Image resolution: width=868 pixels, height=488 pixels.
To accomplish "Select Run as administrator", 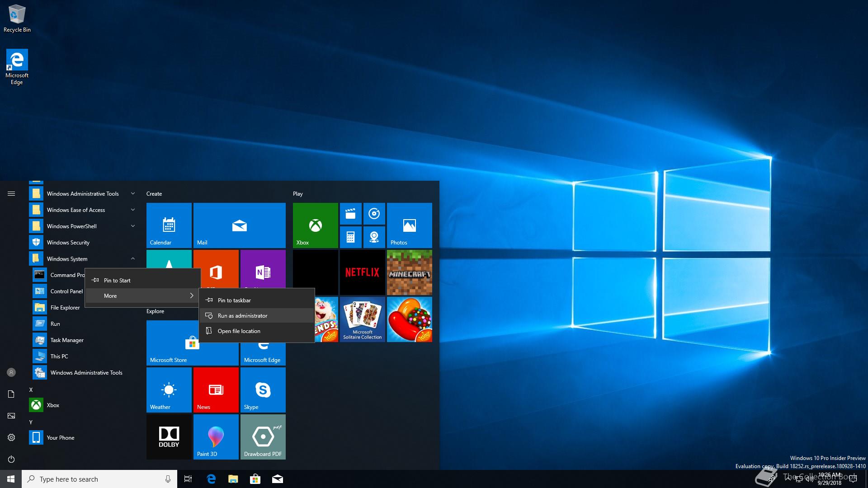I will tap(257, 315).
